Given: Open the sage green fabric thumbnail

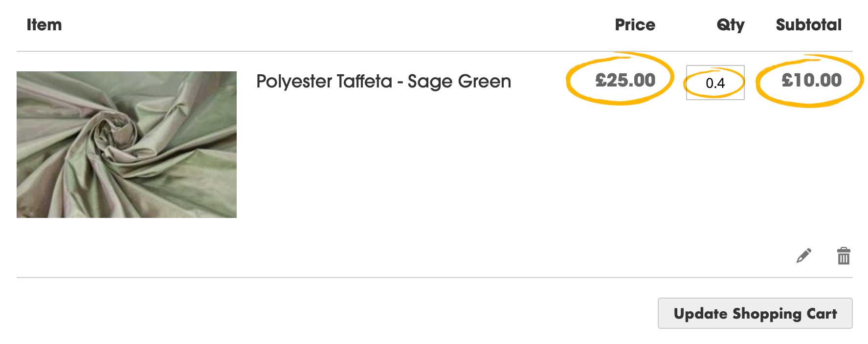Looking at the screenshot, I should pyautogui.click(x=127, y=145).
